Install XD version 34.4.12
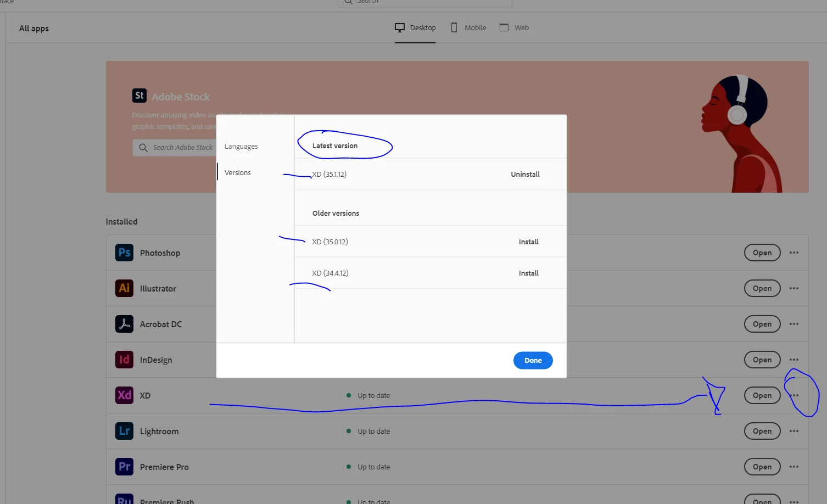 528,273
